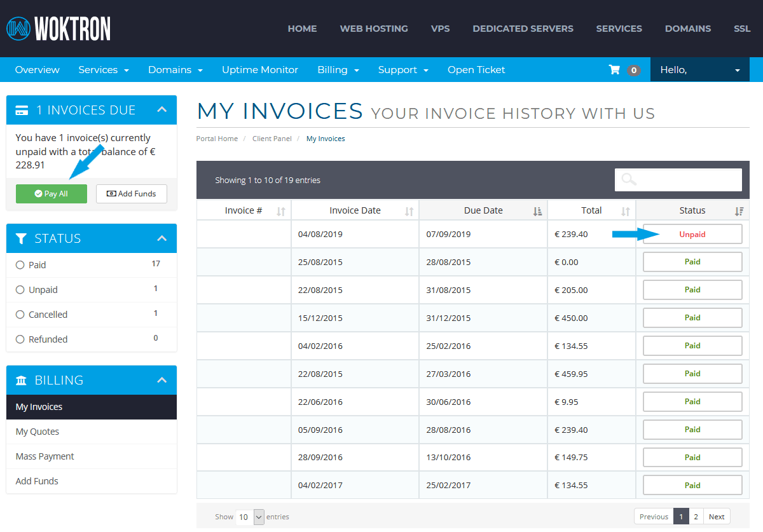
Task: Open the Billing dropdown menu
Action: tap(338, 70)
